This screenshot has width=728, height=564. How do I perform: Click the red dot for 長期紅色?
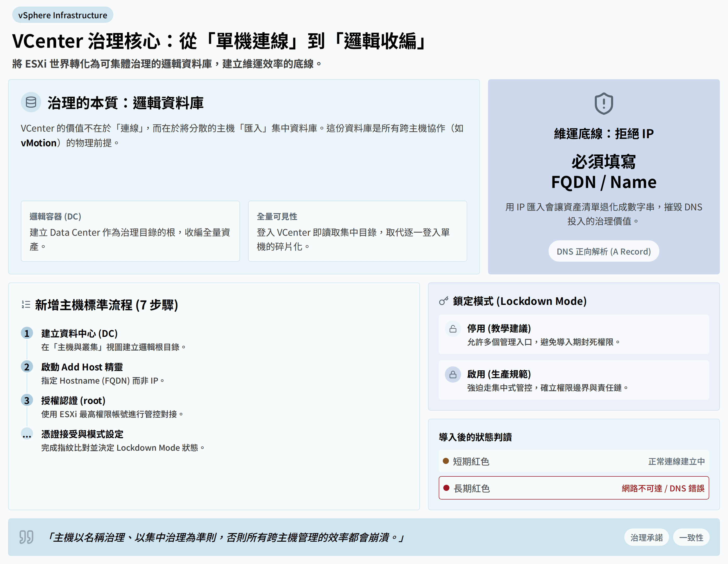[446, 488]
